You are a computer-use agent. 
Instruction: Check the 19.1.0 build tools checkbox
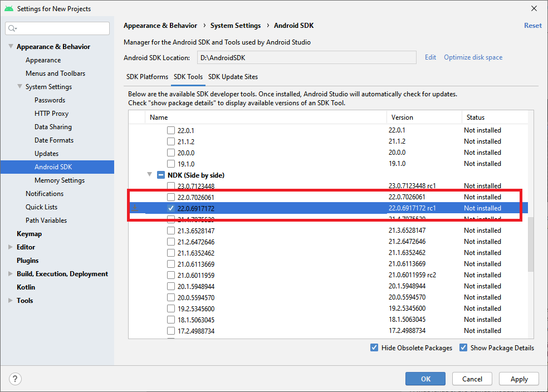(x=171, y=164)
